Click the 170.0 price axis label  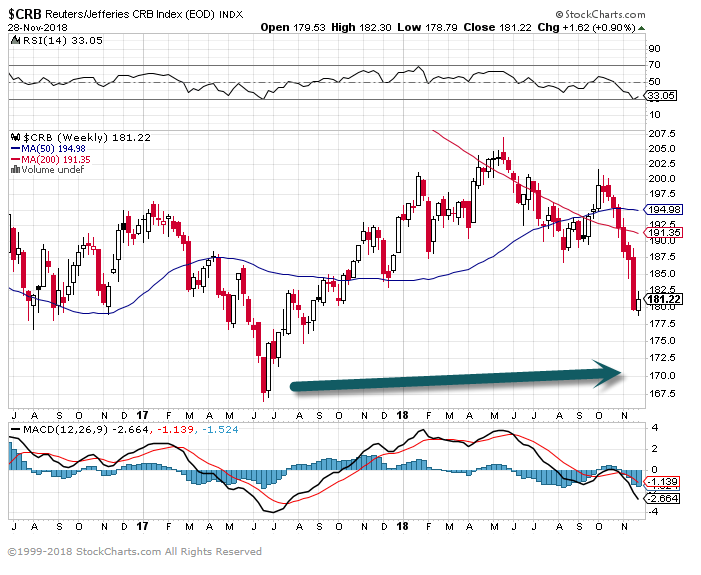662,376
